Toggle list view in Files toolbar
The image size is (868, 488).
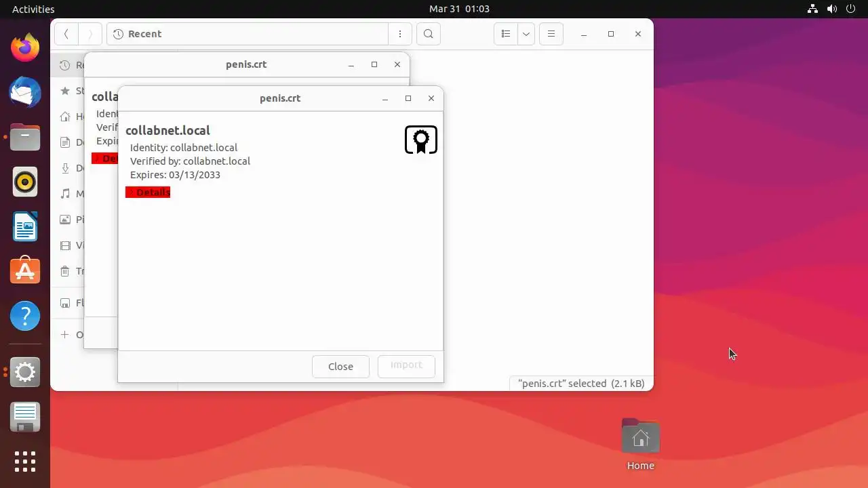click(505, 34)
